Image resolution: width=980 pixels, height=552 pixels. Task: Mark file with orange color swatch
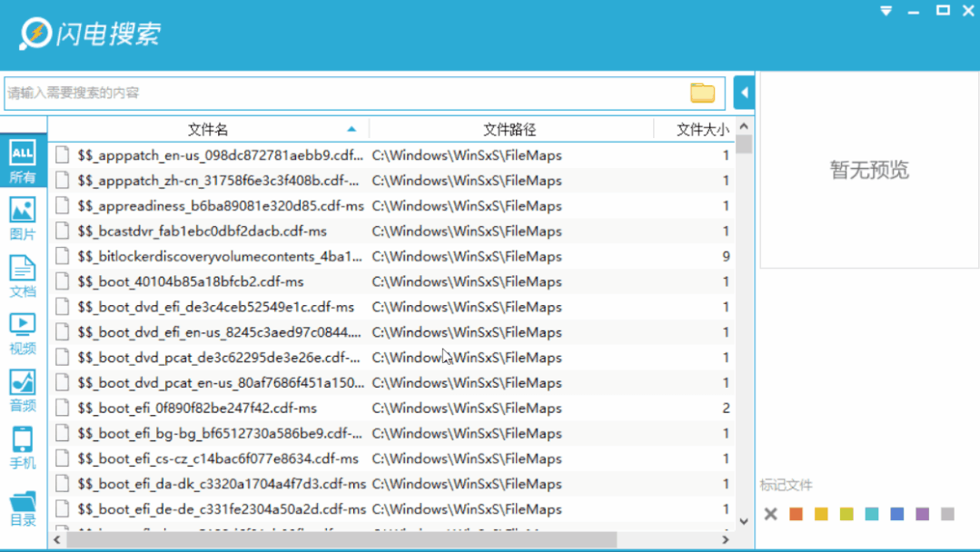click(x=796, y=514)
